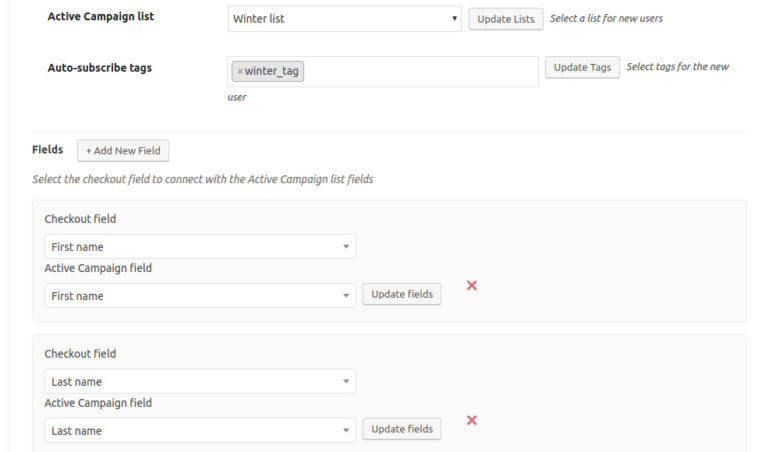Click the Add New Field button

pyautogui.click(x=123, y=150)
